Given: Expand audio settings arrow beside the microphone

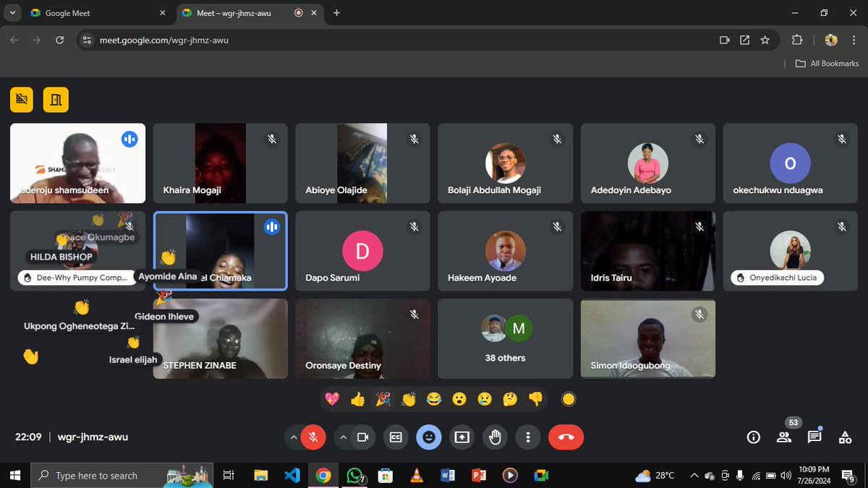Looking at the screenshot, I should click(x=293, y=437).
